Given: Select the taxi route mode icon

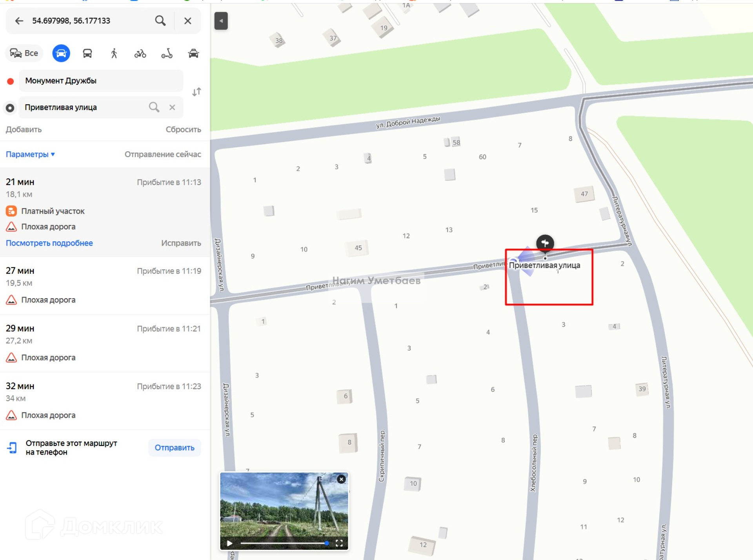Looking at the screenshot, I should (193, 53).
